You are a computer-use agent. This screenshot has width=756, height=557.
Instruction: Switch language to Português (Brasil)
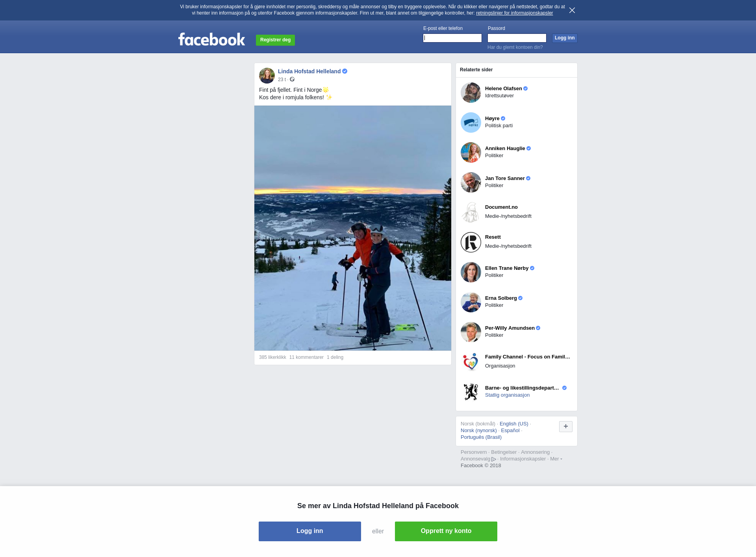481,437
